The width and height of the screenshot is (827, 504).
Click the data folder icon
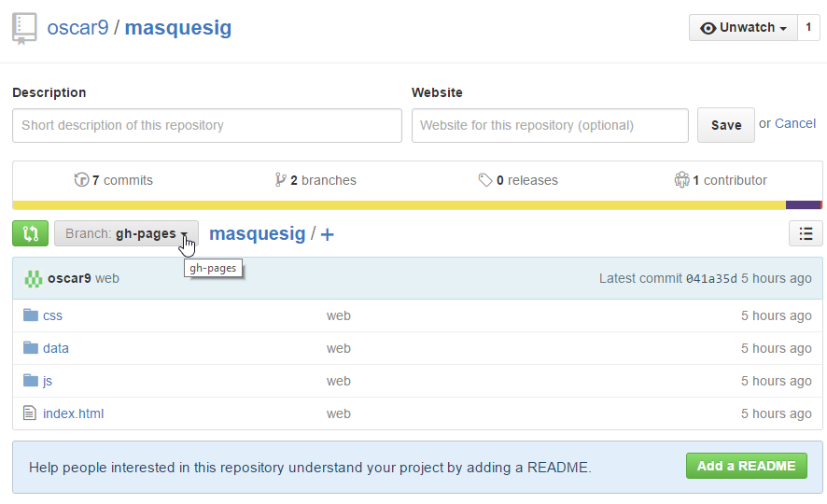pyautogui.click(x=30, y=348)
